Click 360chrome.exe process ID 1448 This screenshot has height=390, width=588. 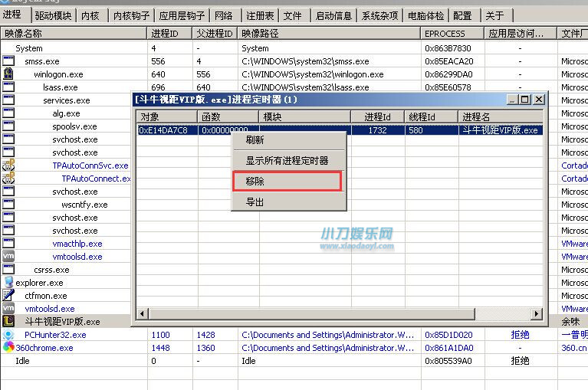tap(160, 348)
